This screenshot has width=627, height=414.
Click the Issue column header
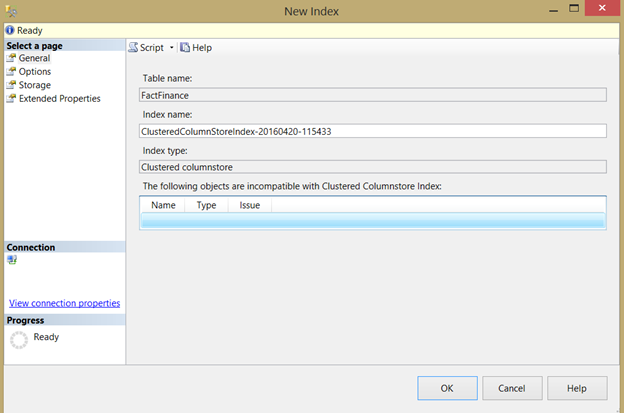[x=250, y=205]
